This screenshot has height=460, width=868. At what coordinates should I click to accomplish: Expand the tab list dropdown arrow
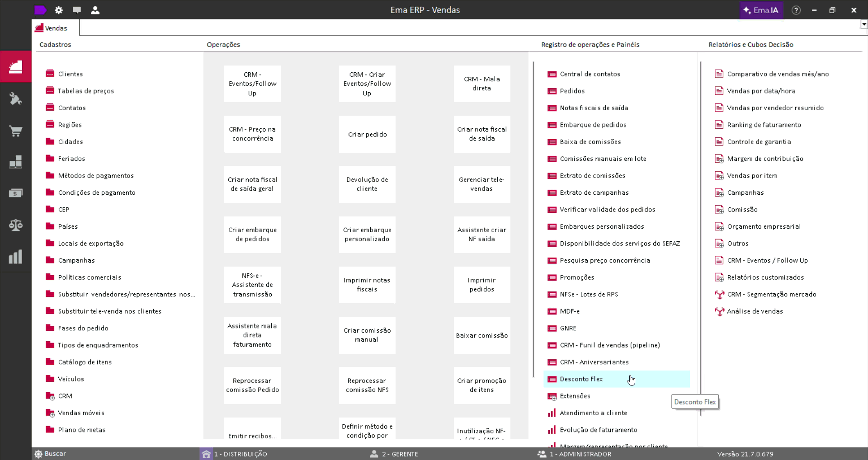(x=864, y=24)
